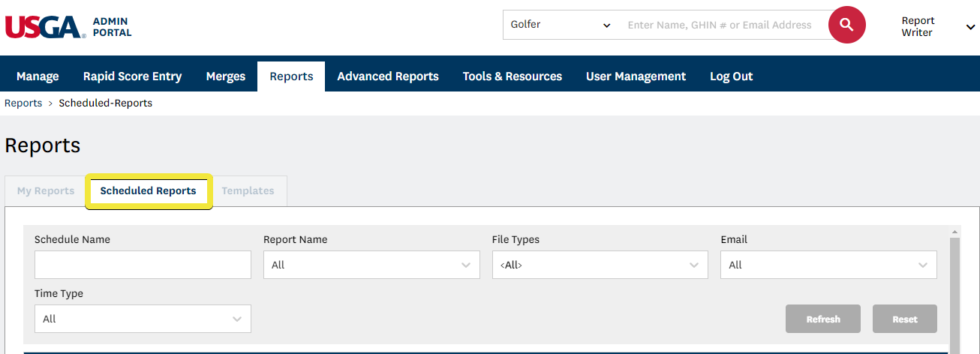Click the Reports breadcrumb link
The height and width of the screenshot is (354, 980).
tap(23, 103)
